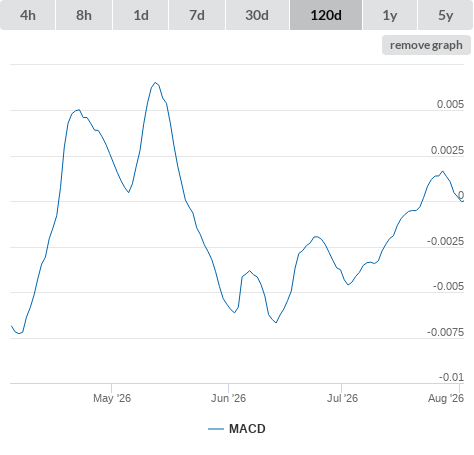Show the 1y time range

click(390, 15)
